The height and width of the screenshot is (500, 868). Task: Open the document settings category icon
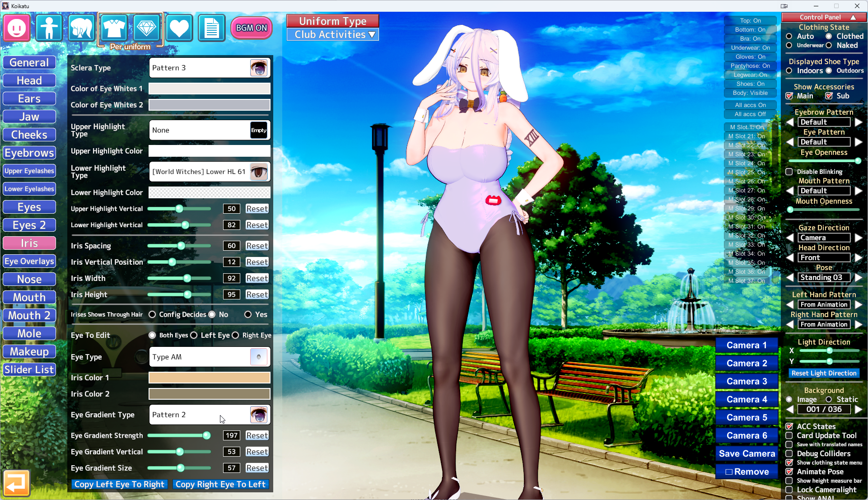(211, 28)
